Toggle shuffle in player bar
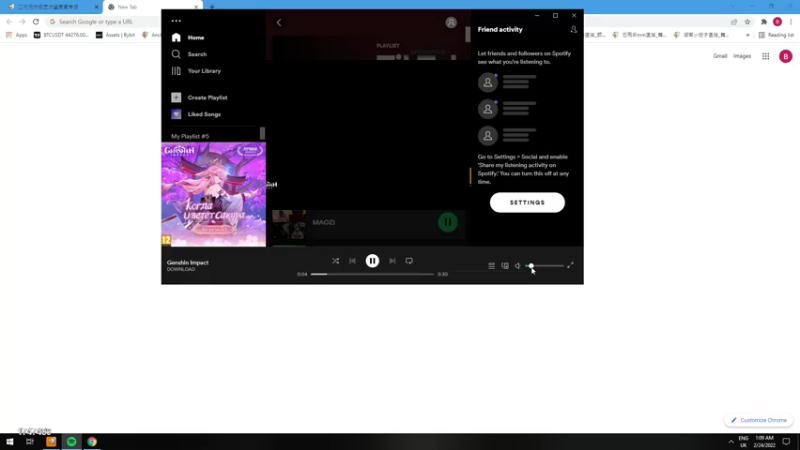This screenshot has height=450, width=800. click(335, 261)
